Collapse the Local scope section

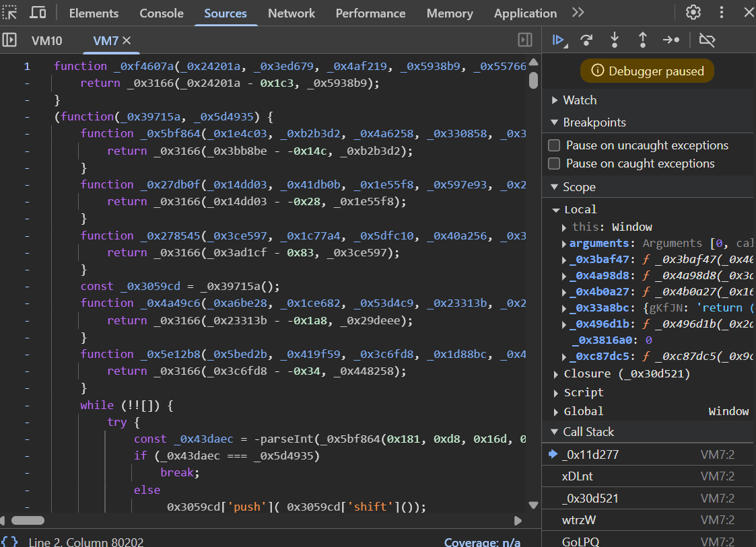pos(557,209)
